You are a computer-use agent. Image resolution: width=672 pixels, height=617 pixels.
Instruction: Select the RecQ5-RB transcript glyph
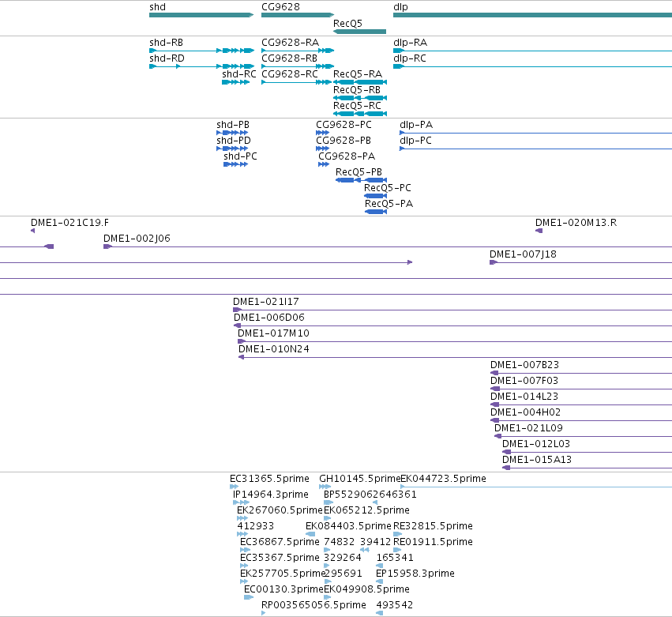pos(360,98)
